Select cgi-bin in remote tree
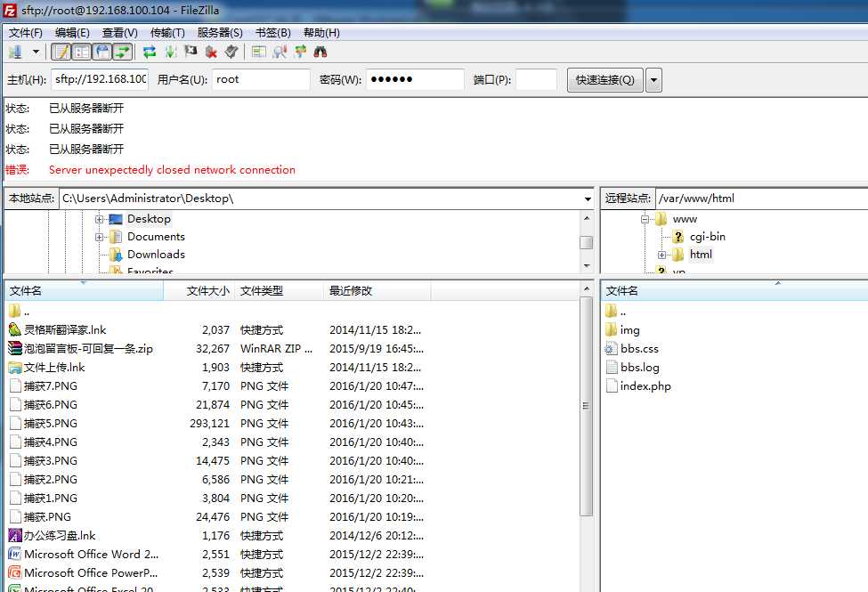868x592 pixels. (708, 237)
